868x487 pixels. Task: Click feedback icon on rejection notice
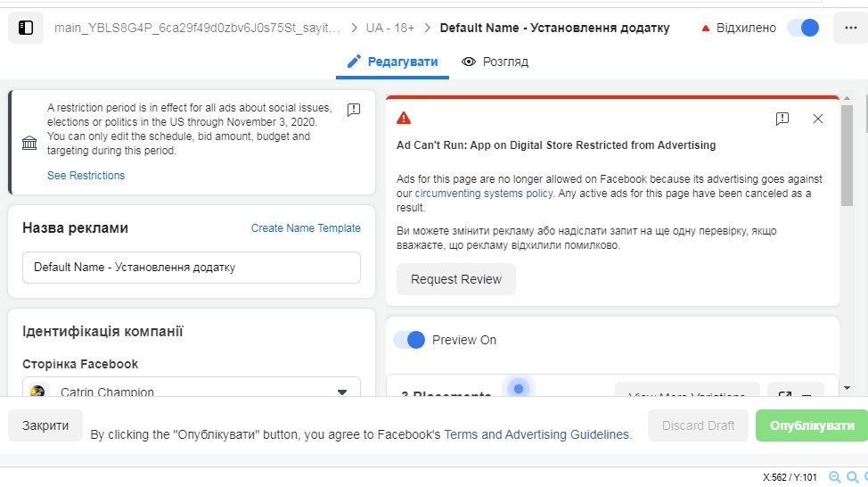(782, 119)
